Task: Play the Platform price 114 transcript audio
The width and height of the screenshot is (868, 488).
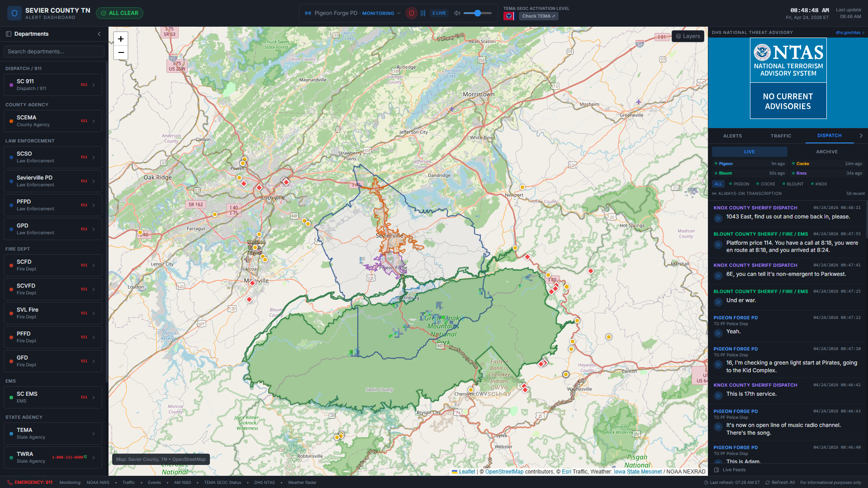Action: [x=718, y=245]
